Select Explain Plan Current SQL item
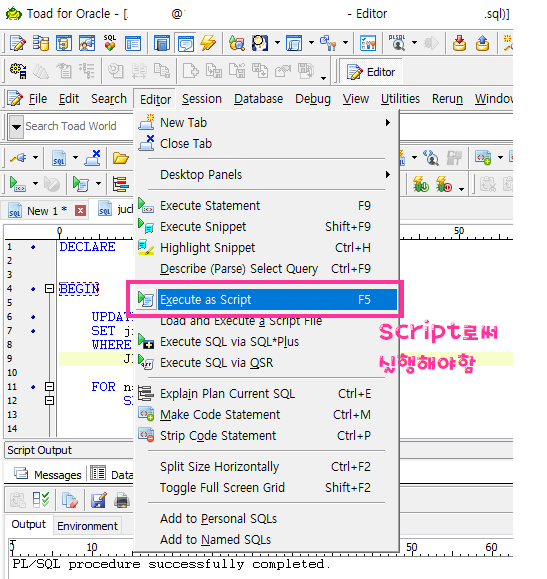This screenshot has width=547, height=579. [x=266, y=394]
